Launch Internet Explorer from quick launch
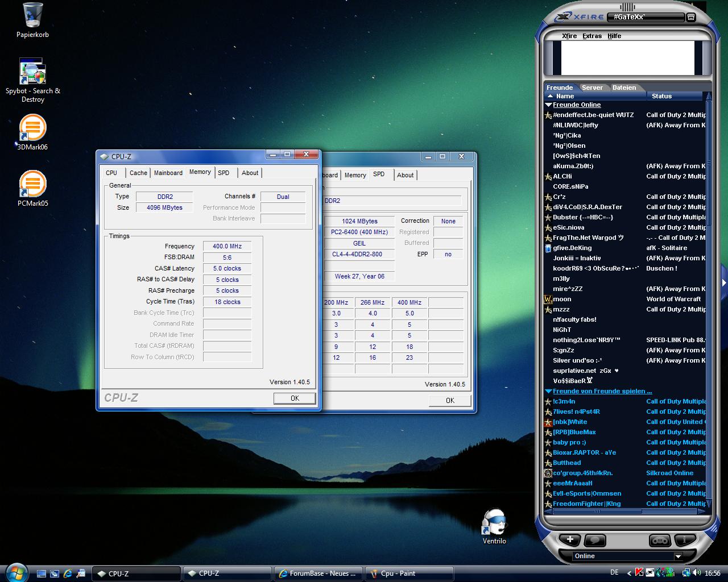This screenshot has height=582, width=728. [68, 573]
